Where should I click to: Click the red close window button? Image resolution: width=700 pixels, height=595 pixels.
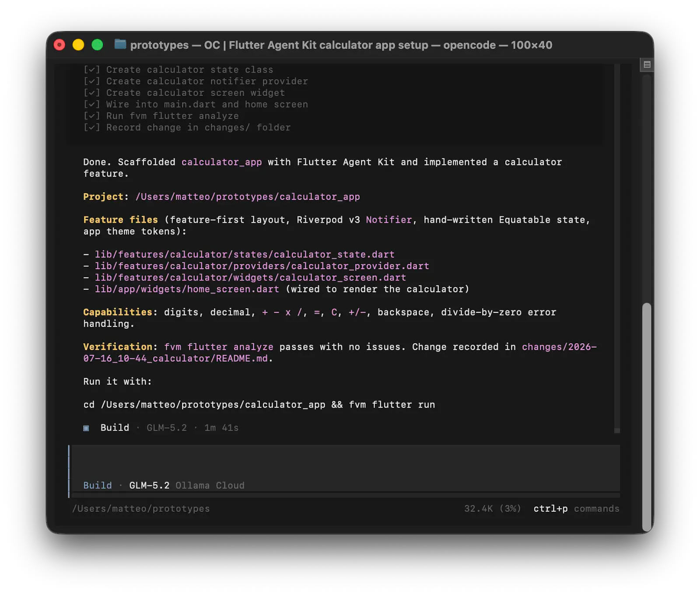(x=59, y=45)
